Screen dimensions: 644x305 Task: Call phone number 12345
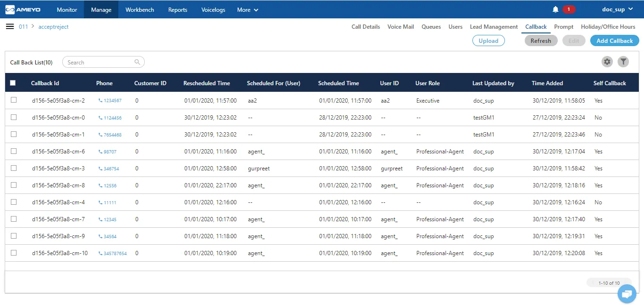107,219
